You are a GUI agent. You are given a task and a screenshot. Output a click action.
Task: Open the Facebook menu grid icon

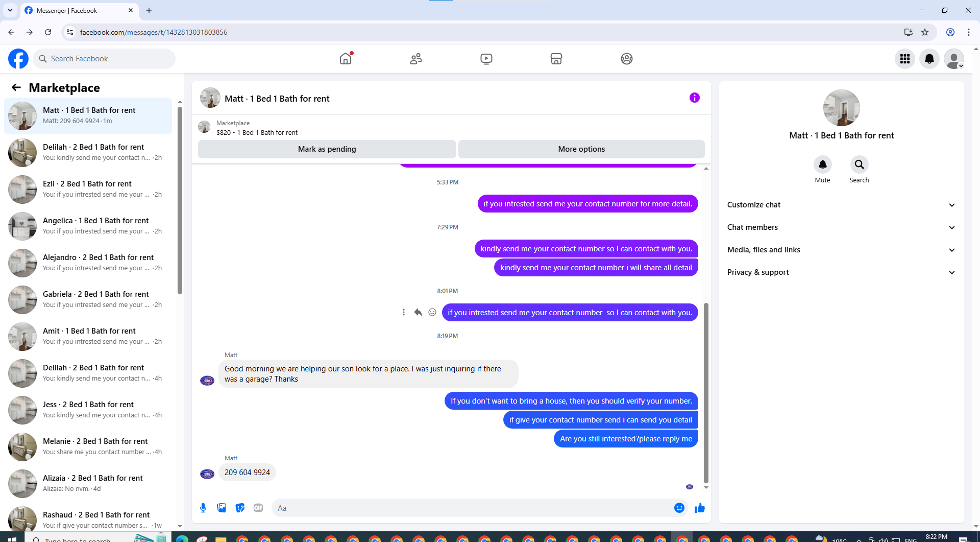(905, 59)
